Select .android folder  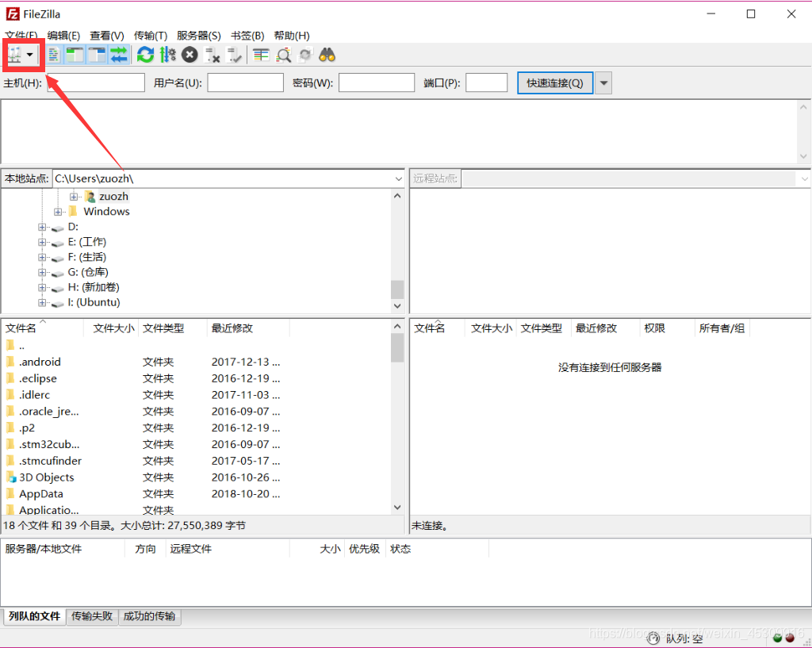click(40, 362)
